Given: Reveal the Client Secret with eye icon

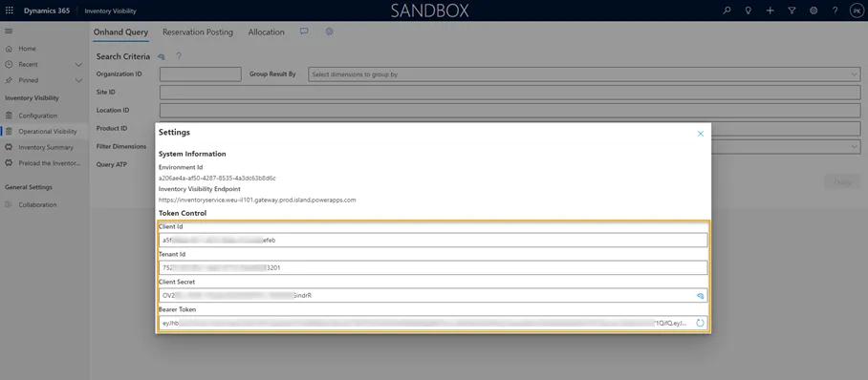Looking at the screenshot, I should click(x=700, y=296).
